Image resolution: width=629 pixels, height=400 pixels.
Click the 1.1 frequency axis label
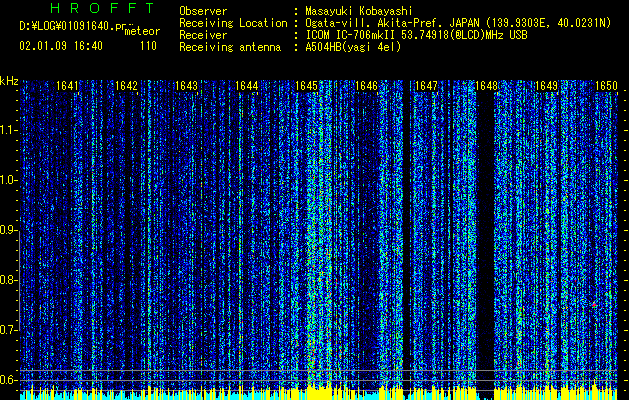click(8, 130)
